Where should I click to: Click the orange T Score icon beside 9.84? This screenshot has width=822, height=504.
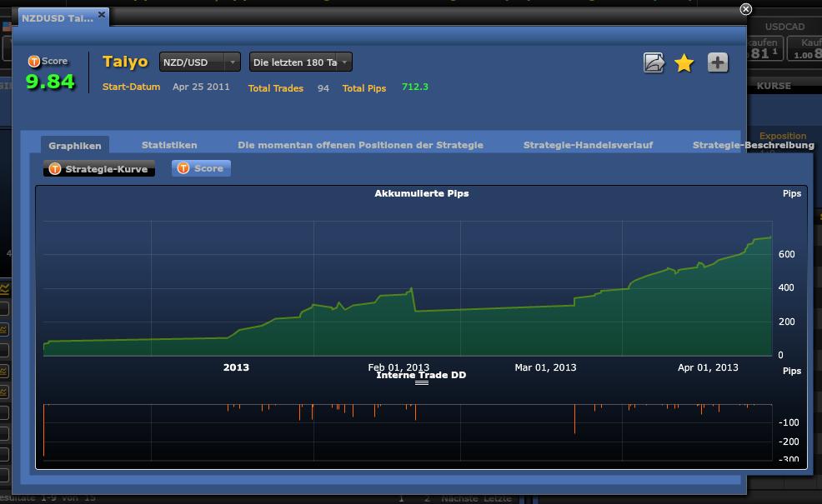tap(34, 62)
